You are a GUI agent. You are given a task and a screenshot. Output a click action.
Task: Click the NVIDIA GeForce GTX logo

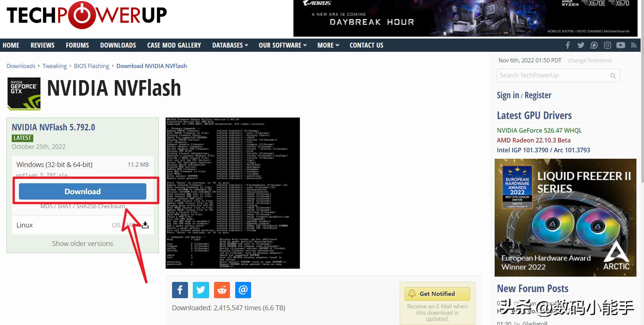click(x=24, y=94)
